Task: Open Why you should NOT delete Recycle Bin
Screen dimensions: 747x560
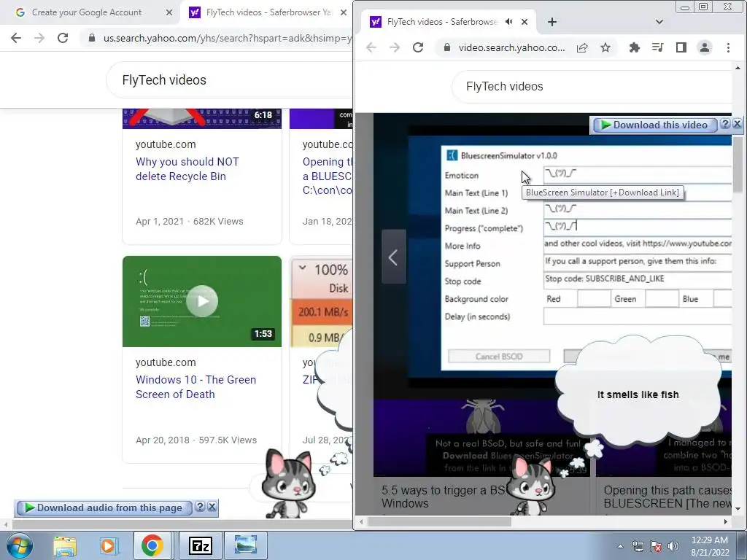Action: pyautogui.click(x=187, y=169)
